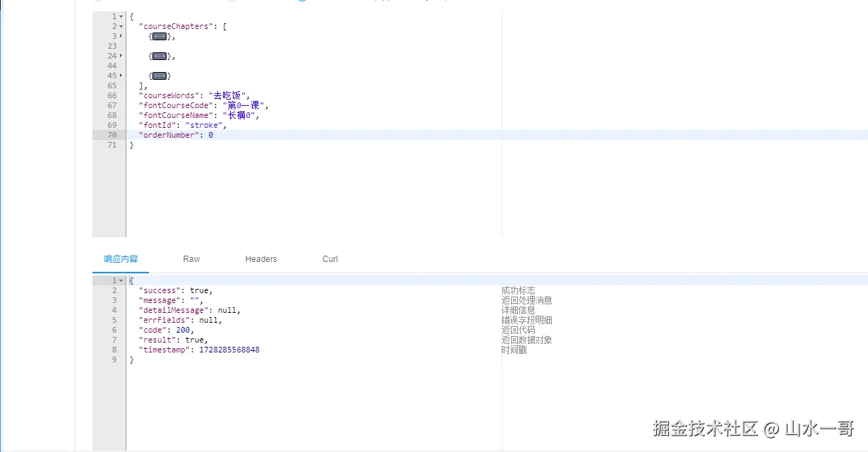
Task: Select line number 65 in request gutter
Action: tap(112, 85)
